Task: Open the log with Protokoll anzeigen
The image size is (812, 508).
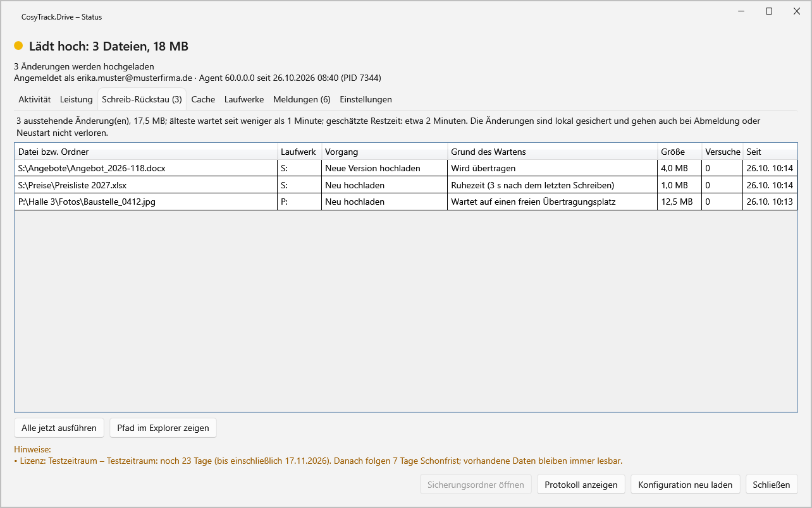Action: click(x=581, y=485)
